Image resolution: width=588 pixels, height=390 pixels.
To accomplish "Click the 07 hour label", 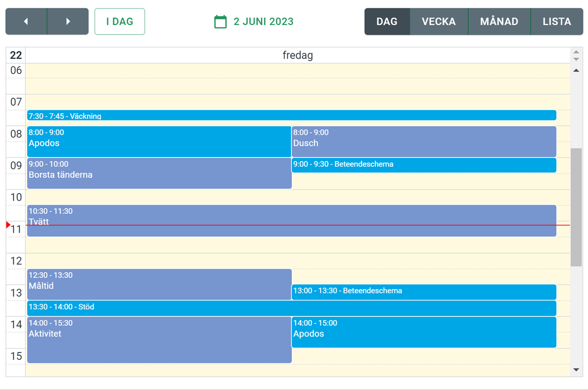I will (x=16, y=102).
